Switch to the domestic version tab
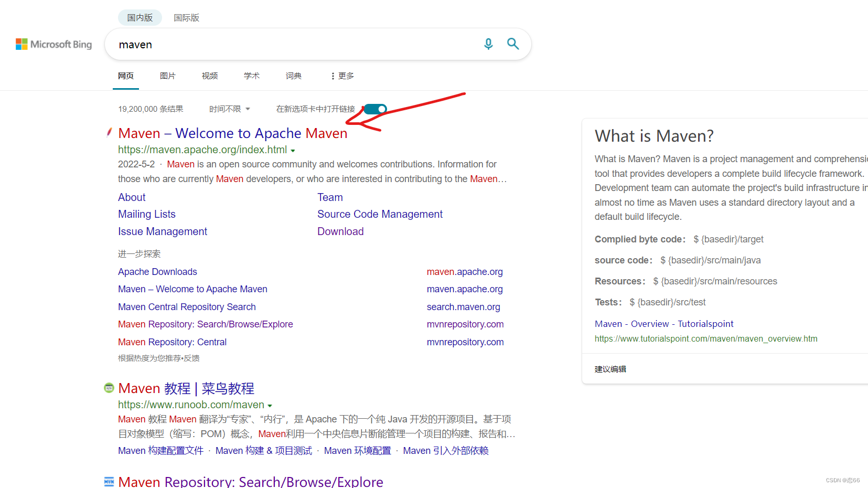The image size is (868, 488). coord(140,18)
